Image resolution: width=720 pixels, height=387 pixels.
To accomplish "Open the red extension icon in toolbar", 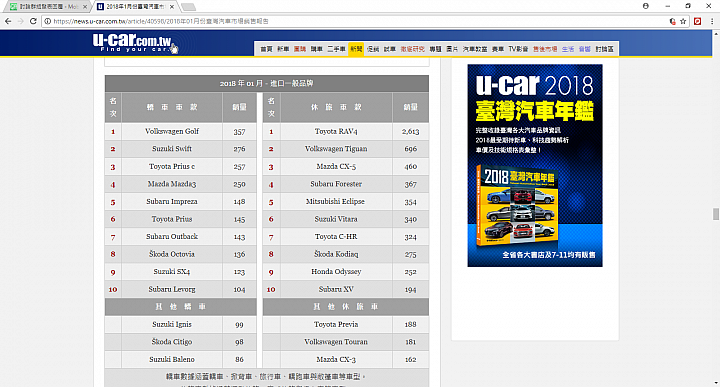I will click(x=698, y=21).
